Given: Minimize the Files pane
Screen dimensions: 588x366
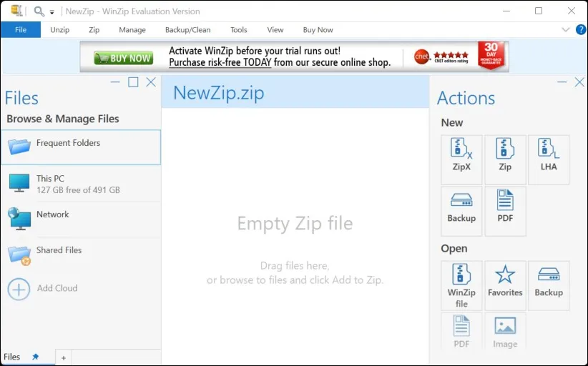Looking at the screenshot, I should [x=115, y=81].
